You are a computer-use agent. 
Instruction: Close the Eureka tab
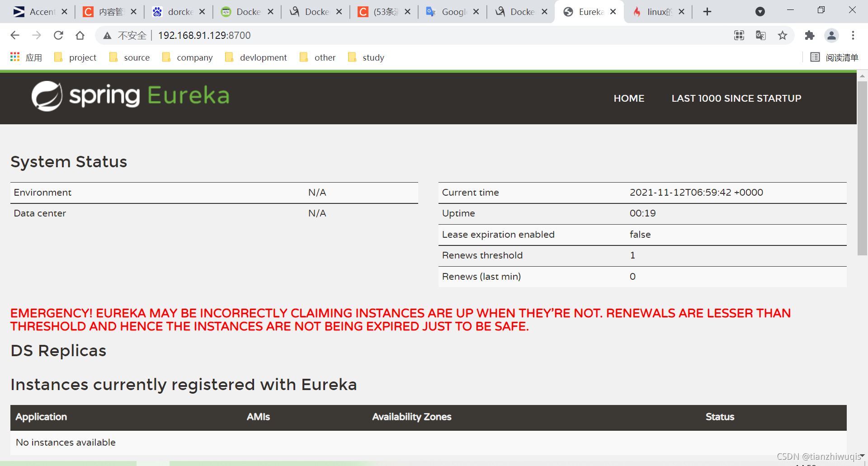[x=613, y=12]
